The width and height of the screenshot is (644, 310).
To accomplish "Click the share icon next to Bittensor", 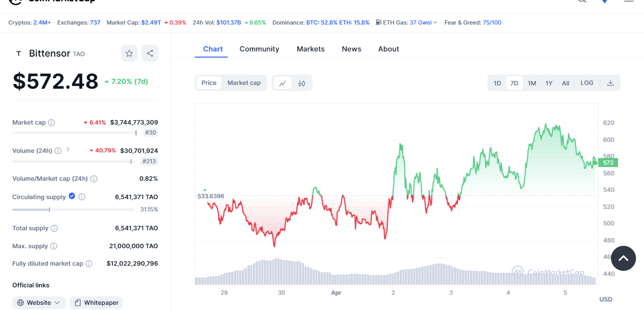I will coord(150,53).
